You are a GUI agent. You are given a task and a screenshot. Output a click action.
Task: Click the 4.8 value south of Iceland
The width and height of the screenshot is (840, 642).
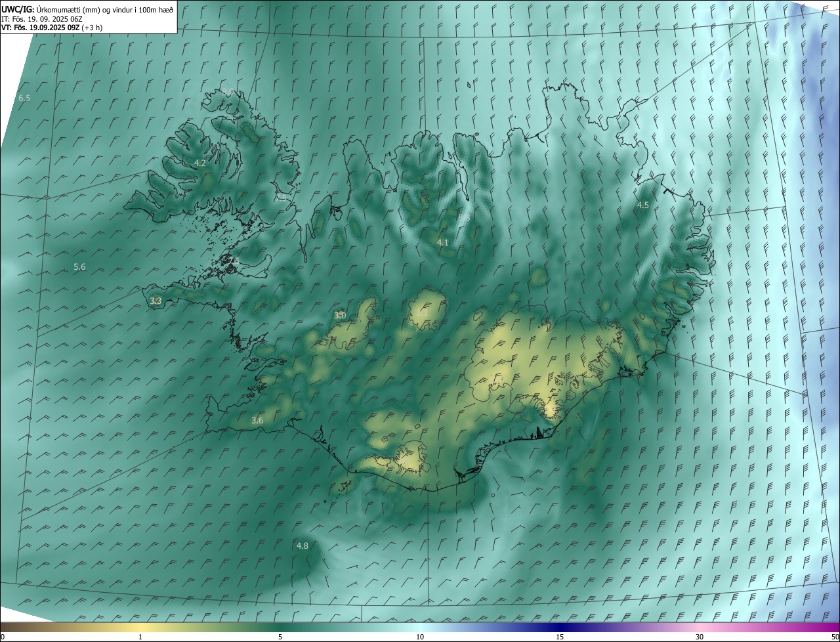pyautogui.click(x=303, y=546)
